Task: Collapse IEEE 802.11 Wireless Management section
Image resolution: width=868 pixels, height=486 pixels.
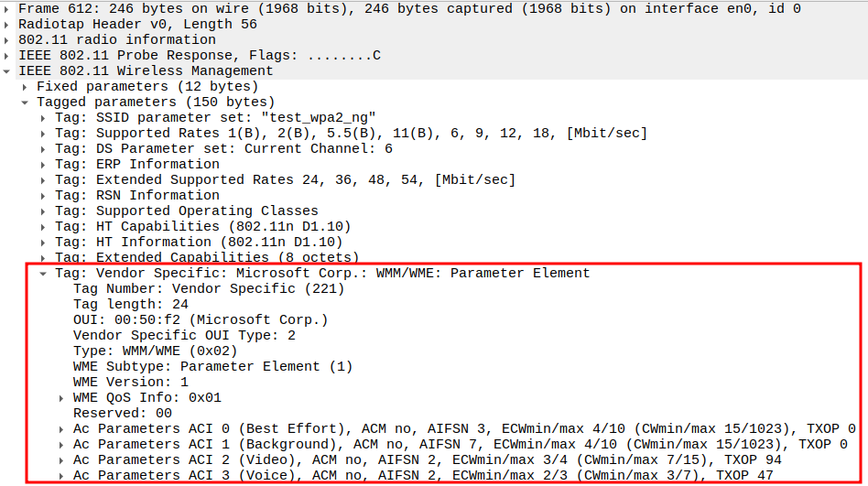Action: tap(8, 70)
